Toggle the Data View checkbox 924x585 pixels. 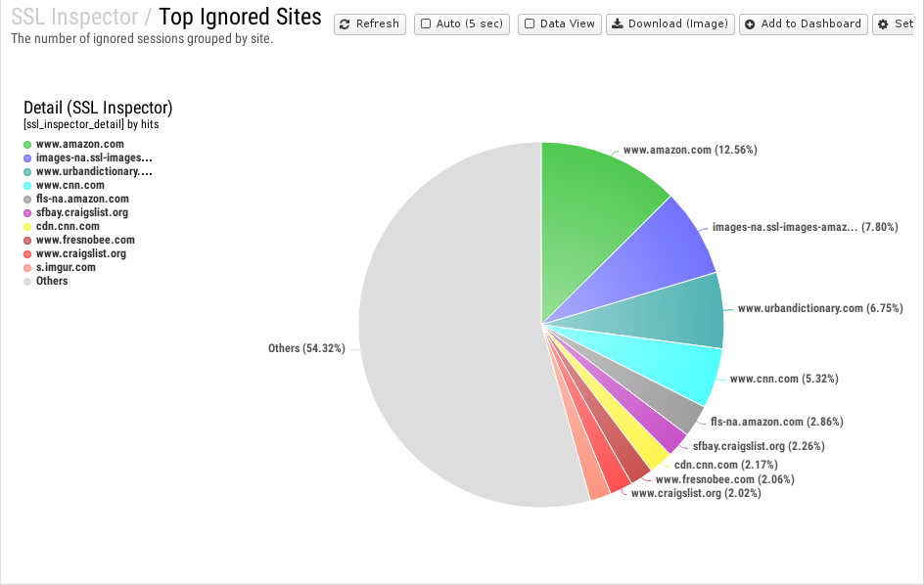tap(530, 23)
